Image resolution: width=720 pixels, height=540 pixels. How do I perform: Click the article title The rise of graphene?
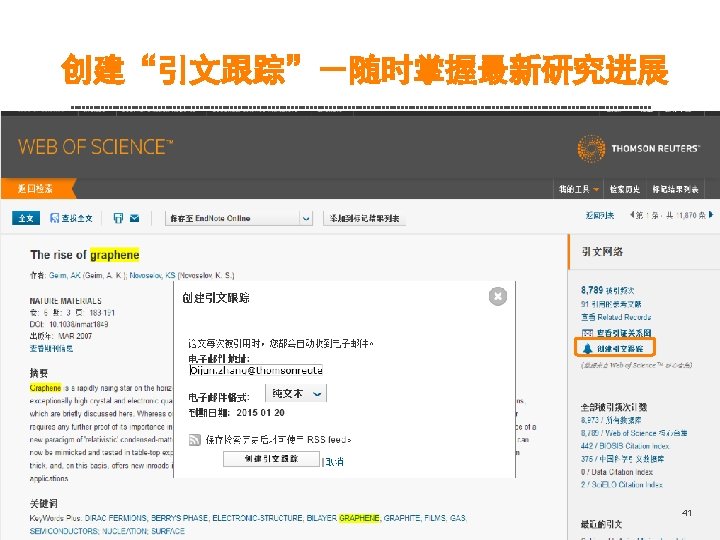pos(84,255)
